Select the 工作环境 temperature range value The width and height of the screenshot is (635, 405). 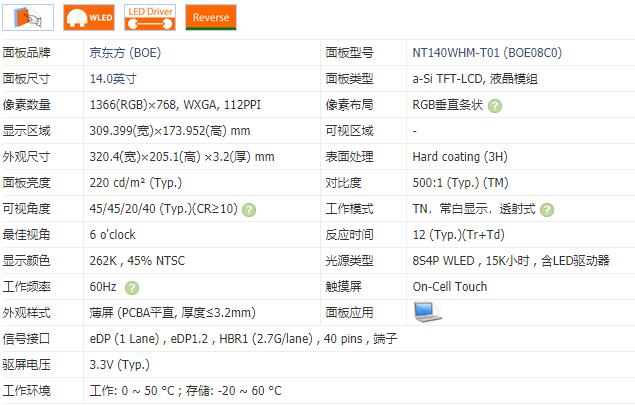point(185,390)
